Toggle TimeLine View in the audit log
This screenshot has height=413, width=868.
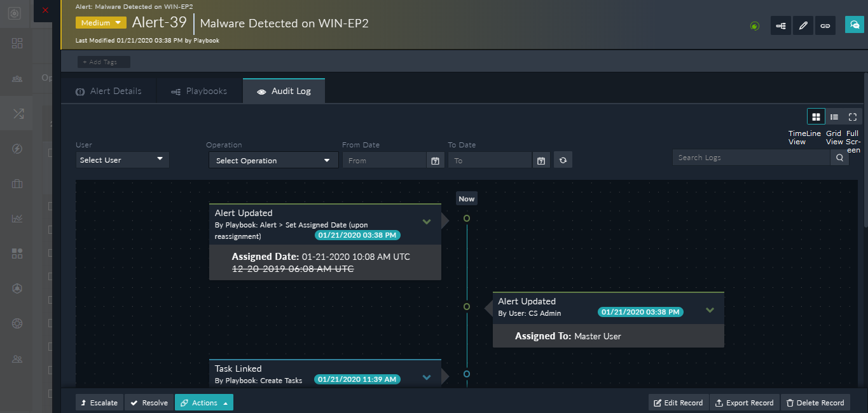[x=816, y=116]
